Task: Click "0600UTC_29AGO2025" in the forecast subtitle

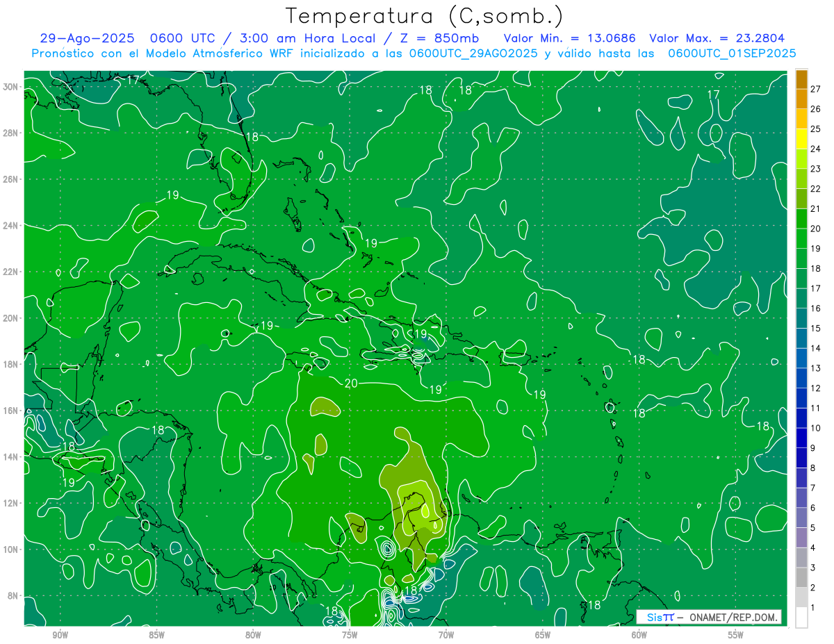Action: [473, 53]
